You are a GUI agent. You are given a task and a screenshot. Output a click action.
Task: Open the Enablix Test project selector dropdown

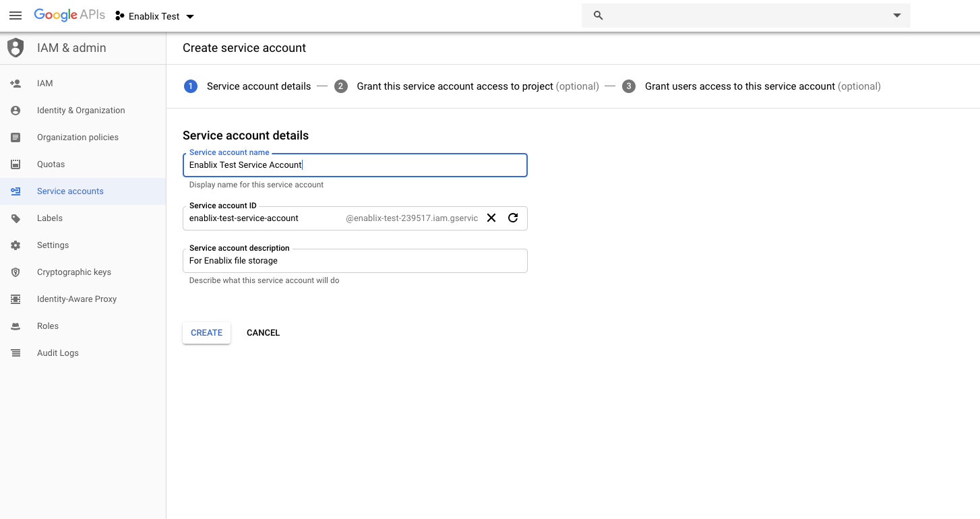(155, 16)
